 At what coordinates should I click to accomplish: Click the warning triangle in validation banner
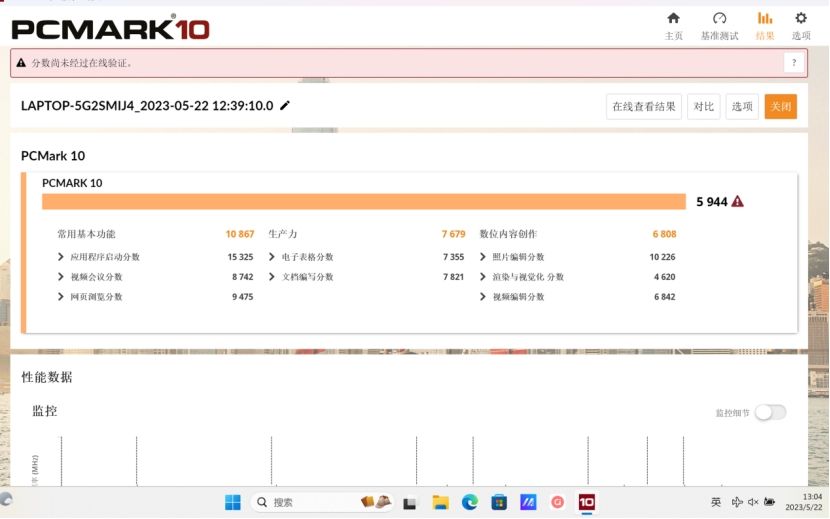[21, 63]
